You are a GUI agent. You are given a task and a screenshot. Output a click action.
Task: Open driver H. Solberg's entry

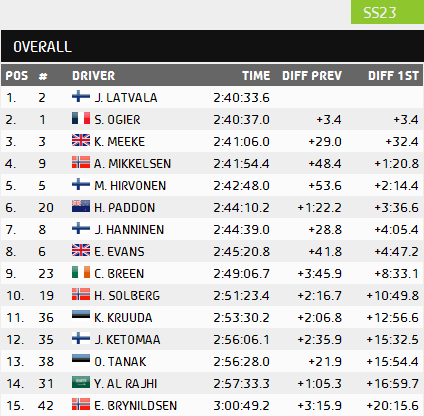127,296
